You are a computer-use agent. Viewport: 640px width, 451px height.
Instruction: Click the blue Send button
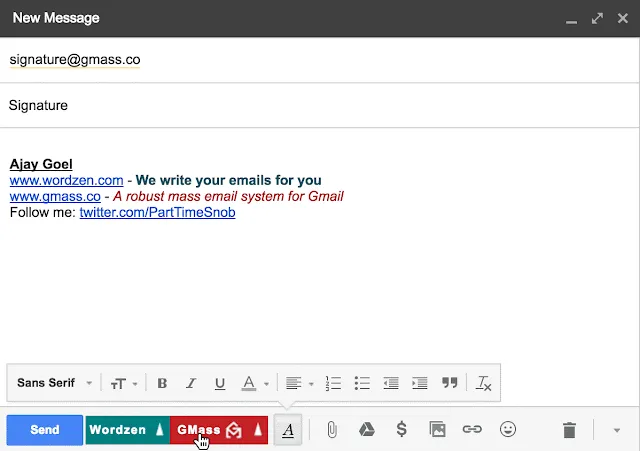[45, 430]
